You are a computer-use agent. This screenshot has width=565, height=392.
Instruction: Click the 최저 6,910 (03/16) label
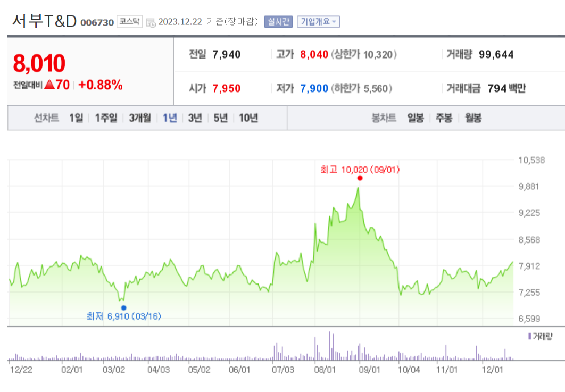click(x=123, y=316)
